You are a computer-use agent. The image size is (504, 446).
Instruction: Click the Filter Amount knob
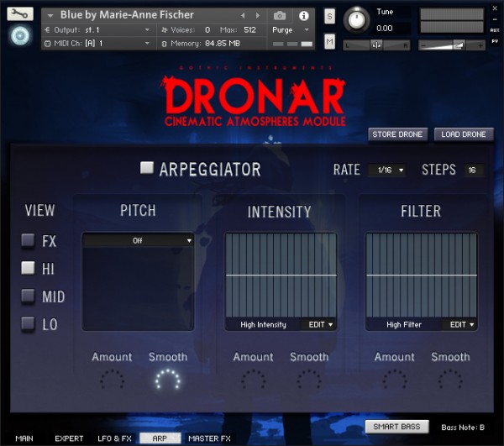[x=395, y=380]
